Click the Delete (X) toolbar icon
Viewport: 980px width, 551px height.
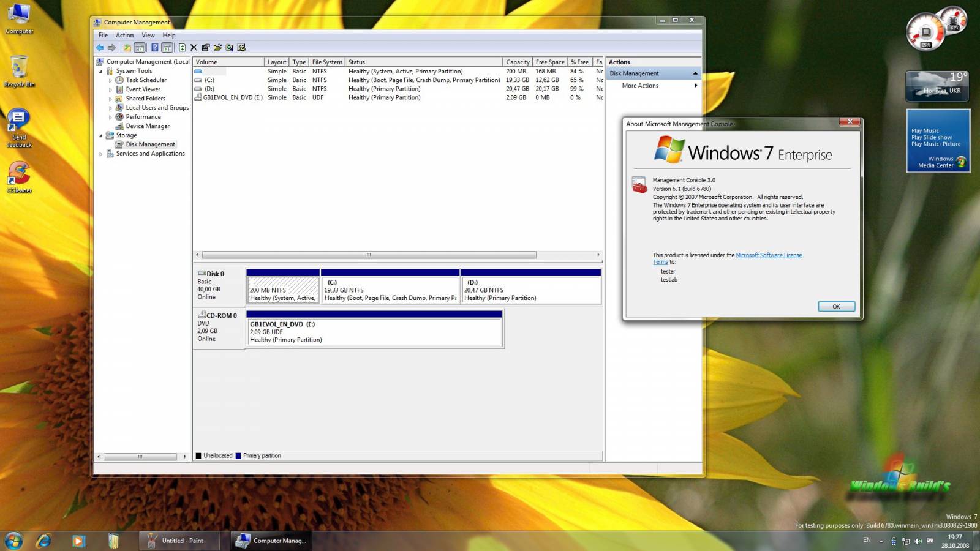pyautogui.click(x=194, y=48)
